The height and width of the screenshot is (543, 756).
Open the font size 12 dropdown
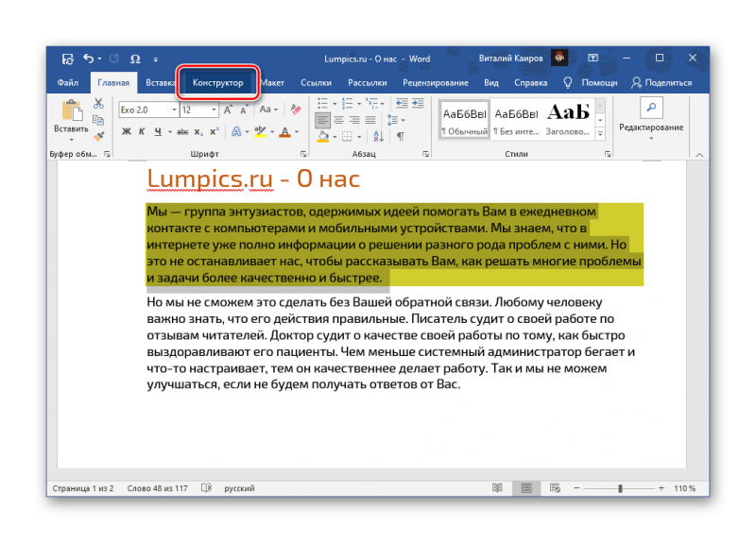point(214,110)
